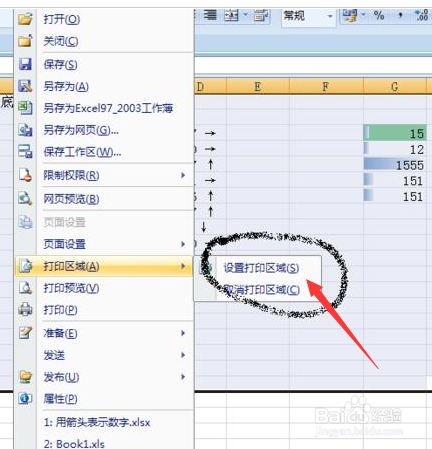Click the indent alignment toolbar icon
Image resolution: width=432 pixels, height=449 pixels.
tap(210, 15)
